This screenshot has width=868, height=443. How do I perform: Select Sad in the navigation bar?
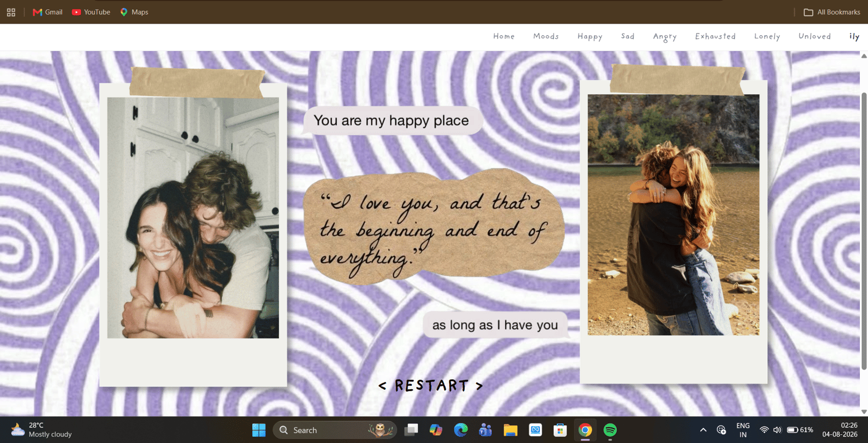tap(628, 36)
